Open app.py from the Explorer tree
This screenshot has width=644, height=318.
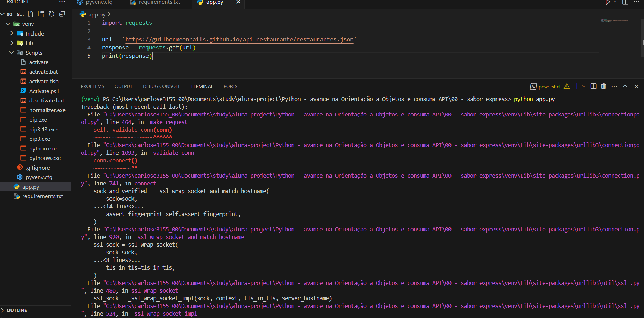point(36,187)
